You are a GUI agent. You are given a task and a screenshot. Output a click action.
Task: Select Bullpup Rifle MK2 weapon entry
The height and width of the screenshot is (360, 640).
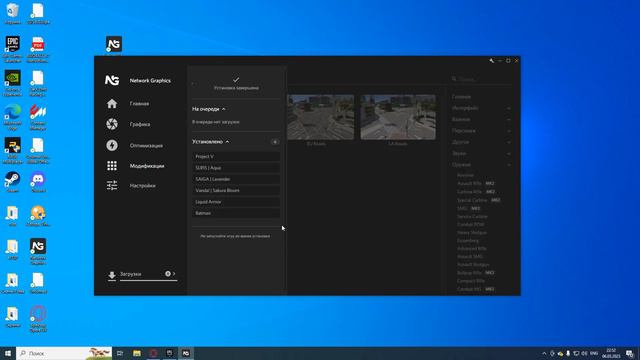pos(476,273)
